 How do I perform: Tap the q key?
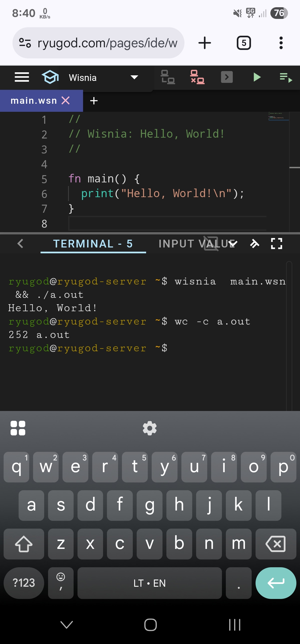pos(16,467)
